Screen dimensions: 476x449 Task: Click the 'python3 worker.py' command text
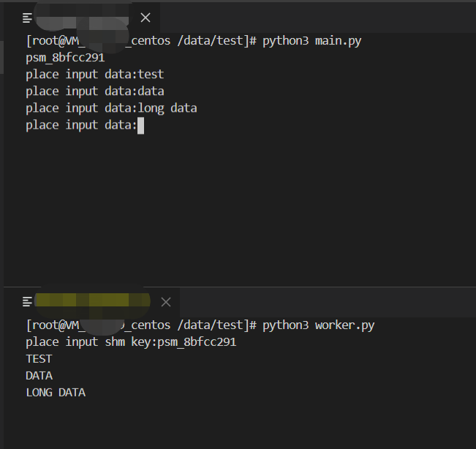pos(319,325)
